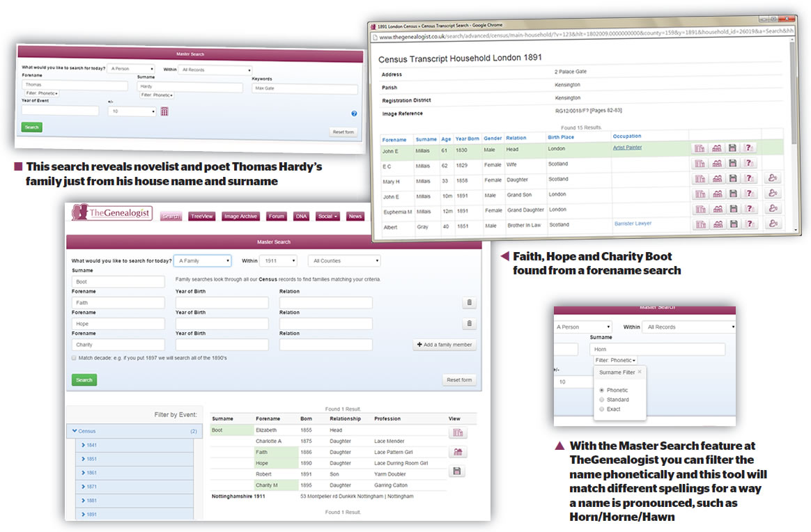
Task: Click the add person icon in the Euphemia M row
Action: coord(773,208)
